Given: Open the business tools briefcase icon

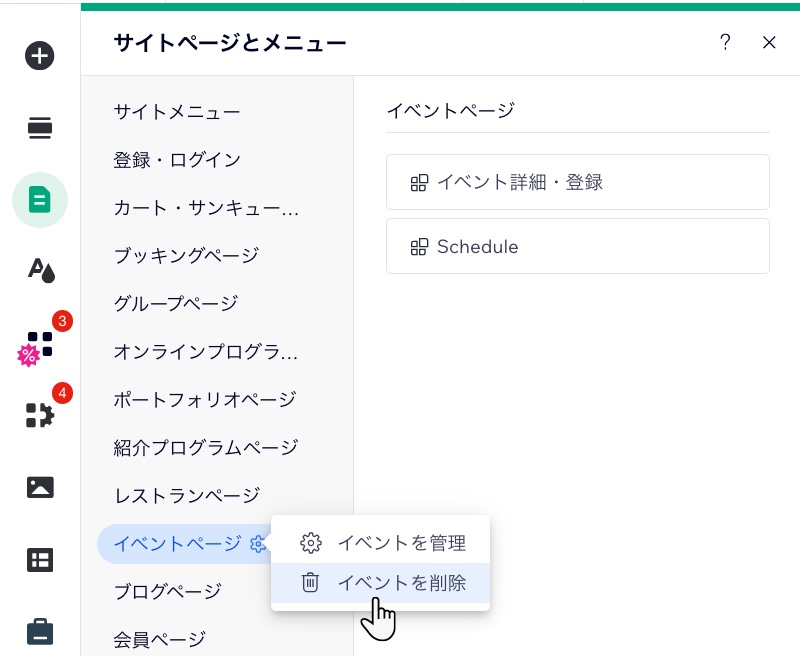Looking at the screenshot, I should point(39,631).
